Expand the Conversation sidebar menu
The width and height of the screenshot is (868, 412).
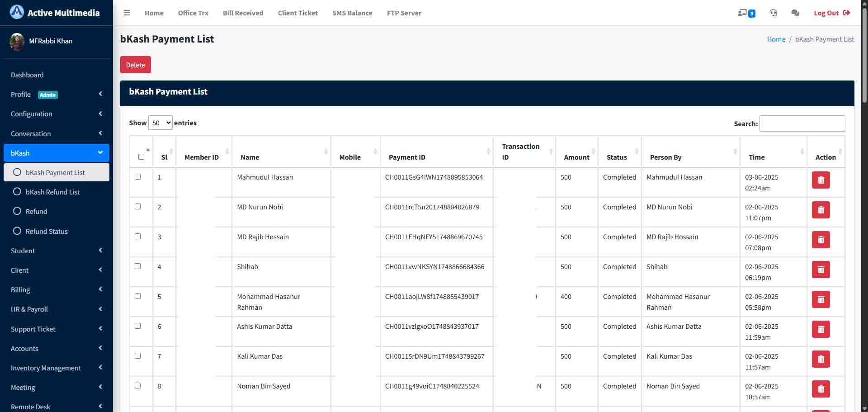pyautogui.click(x=57, y=134)
